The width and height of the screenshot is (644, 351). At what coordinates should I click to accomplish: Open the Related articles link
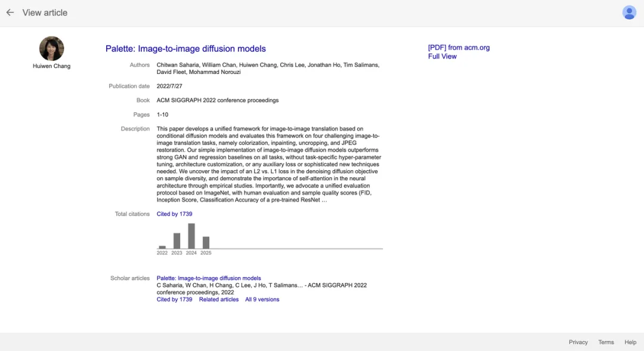219,300
